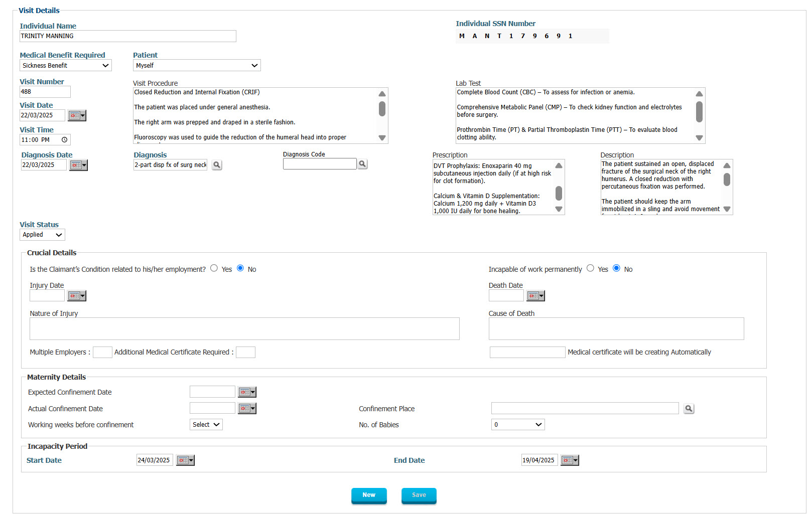Select Yes for condition related to employment
812x516 pixels.
click(x=214, y=268)
